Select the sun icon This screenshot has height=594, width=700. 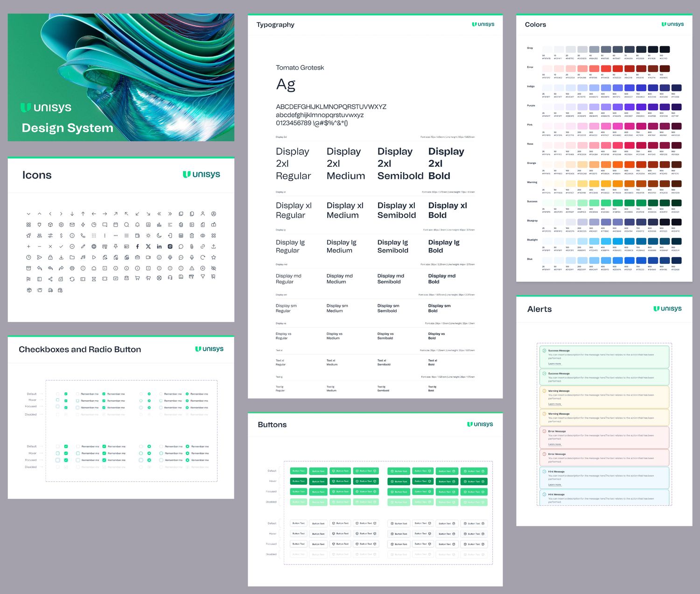click(148, 235)
